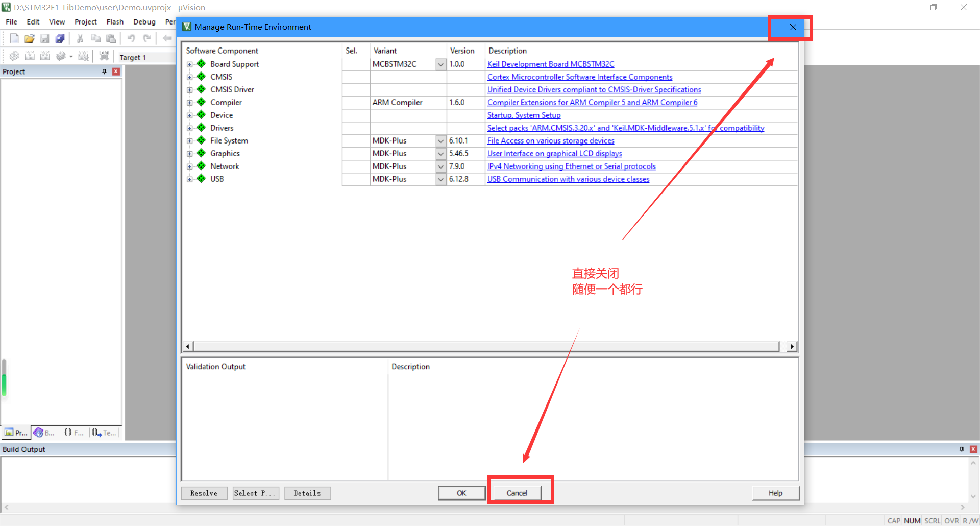The width and height of the screenshot is (980, 526).
Task: Click the Resolve button
Action: coord(204,493)
